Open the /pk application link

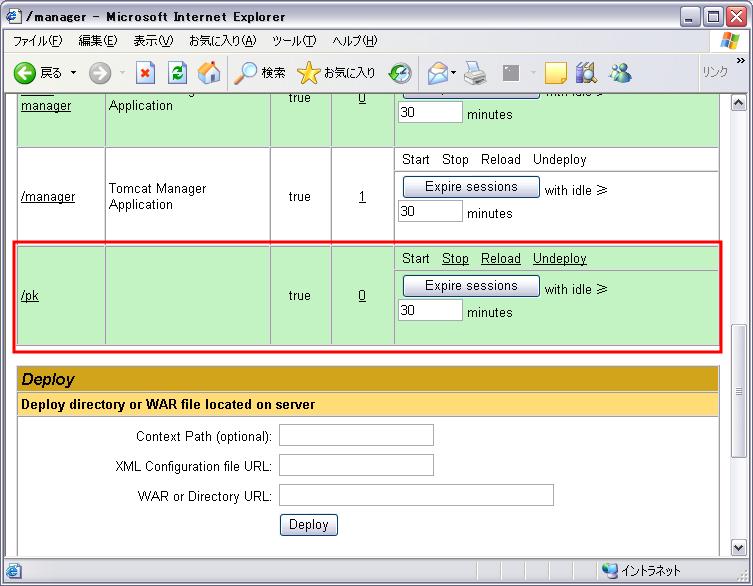(30, 295)
